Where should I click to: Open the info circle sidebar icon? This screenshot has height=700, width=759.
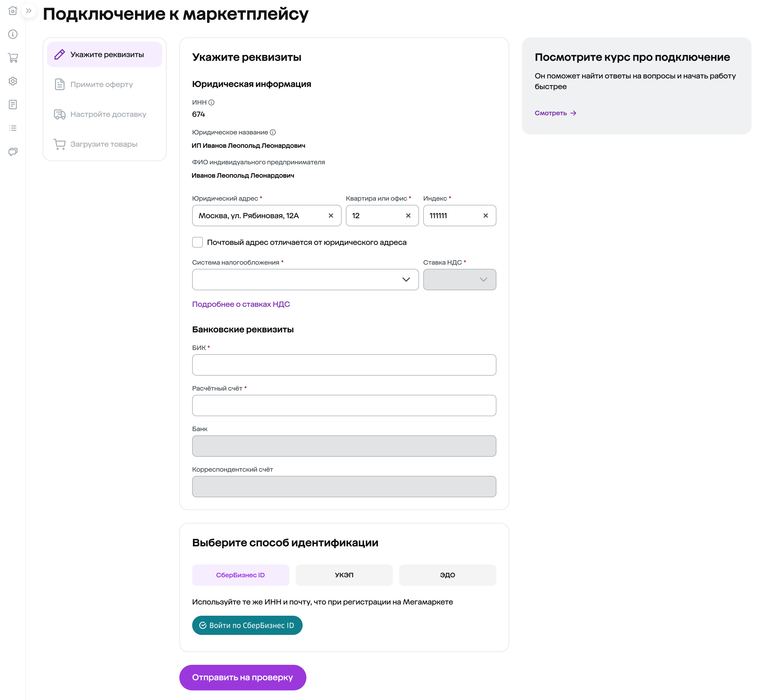pos(13,34)
